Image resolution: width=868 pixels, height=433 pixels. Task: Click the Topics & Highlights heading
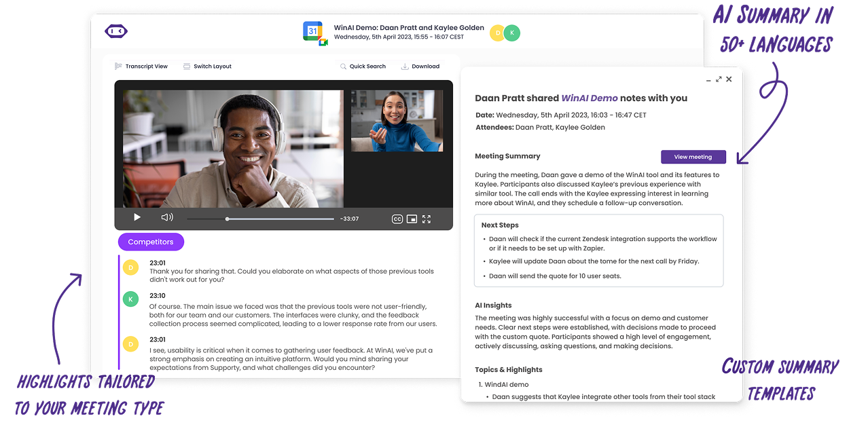pos(509,370)
